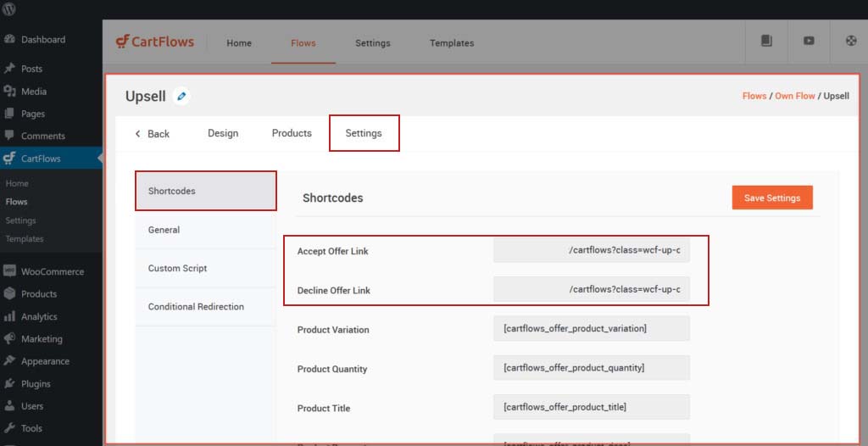Open the documentation book icon
868x446 pixels.
[766, 41]
